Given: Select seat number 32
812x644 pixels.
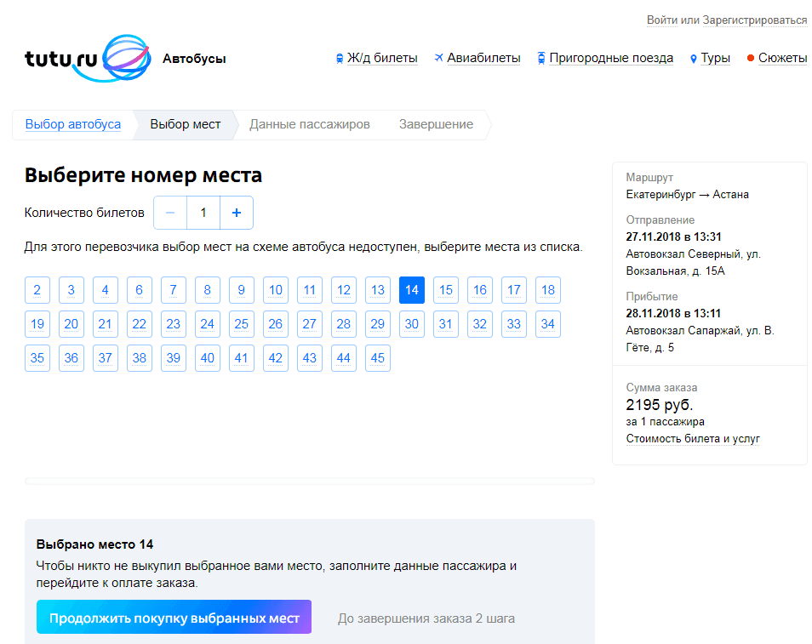Looking at the screenshot, I should tap(480, 324).
